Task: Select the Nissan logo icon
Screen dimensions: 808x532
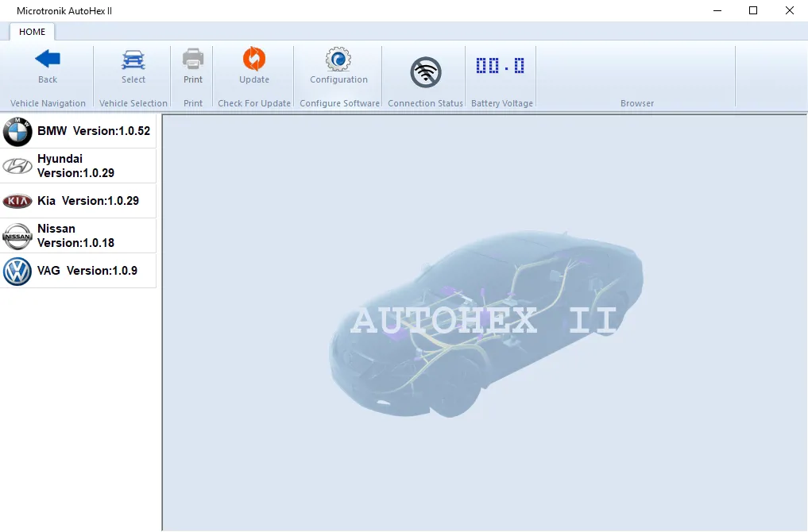Action: [x=17, y=237]
